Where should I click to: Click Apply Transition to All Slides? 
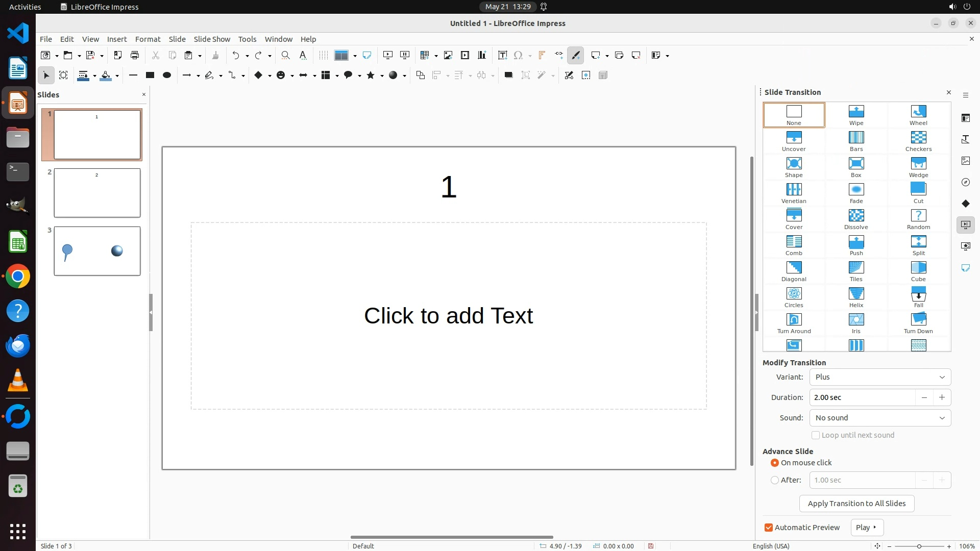pyautogui.click(x=856, y=504)
